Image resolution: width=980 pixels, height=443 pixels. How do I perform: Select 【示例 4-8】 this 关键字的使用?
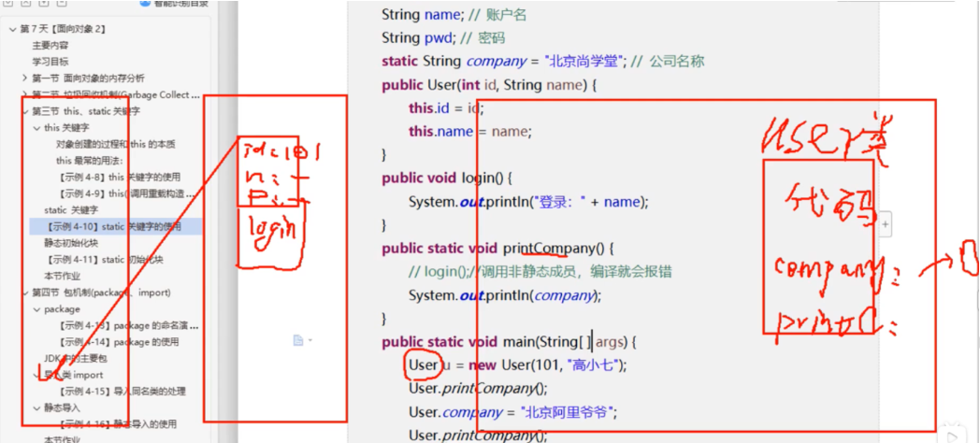click(118, 178)
